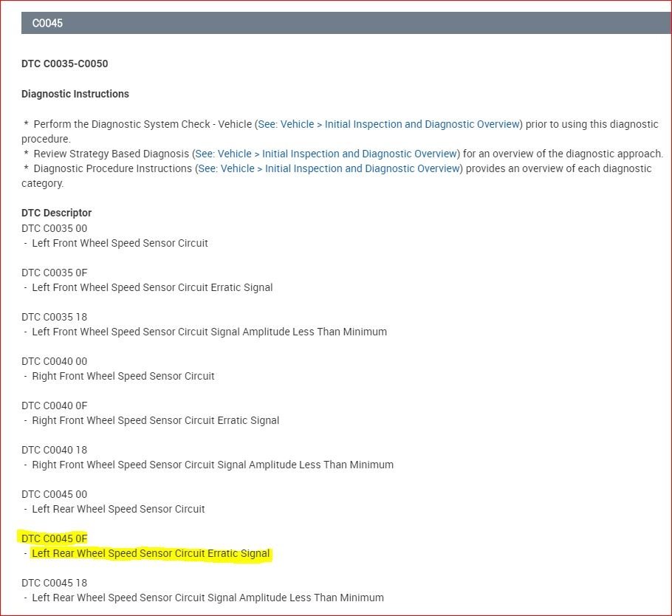Select the text DTC C0045 18
This screenshot has width=672, height=616.
point(55,583)
